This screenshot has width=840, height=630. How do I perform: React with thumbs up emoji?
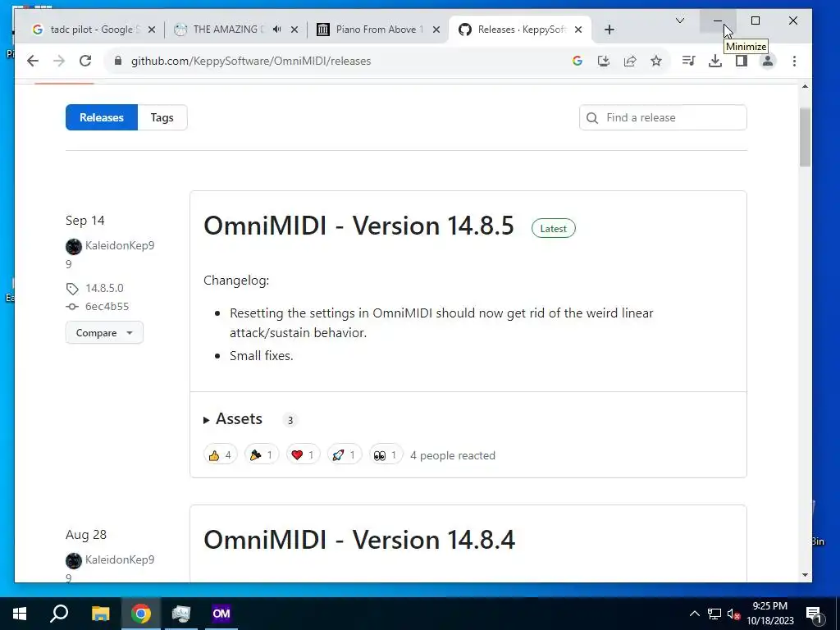(x=220, y=455)
